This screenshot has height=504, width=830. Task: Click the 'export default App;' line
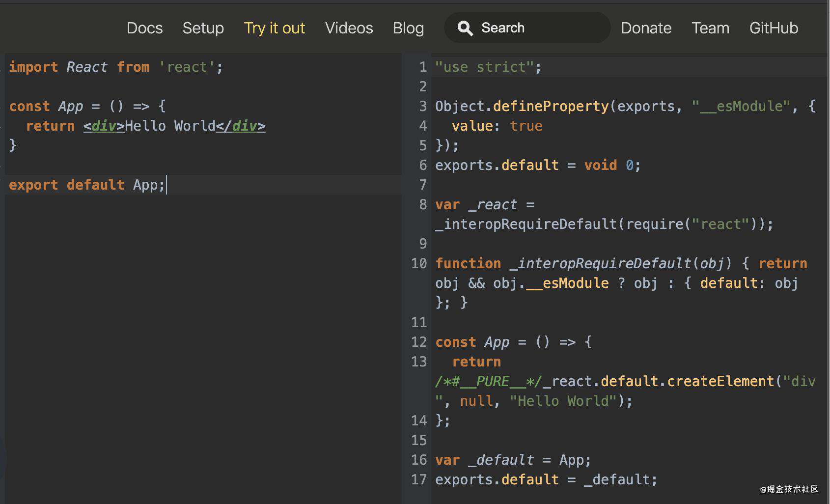click(x=87, y=185)
